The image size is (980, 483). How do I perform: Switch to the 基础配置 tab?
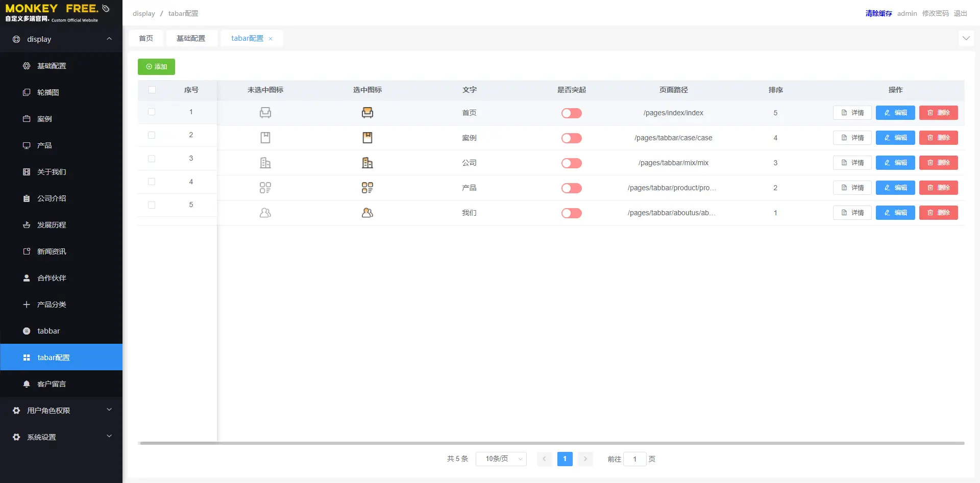tap(191, 38)
